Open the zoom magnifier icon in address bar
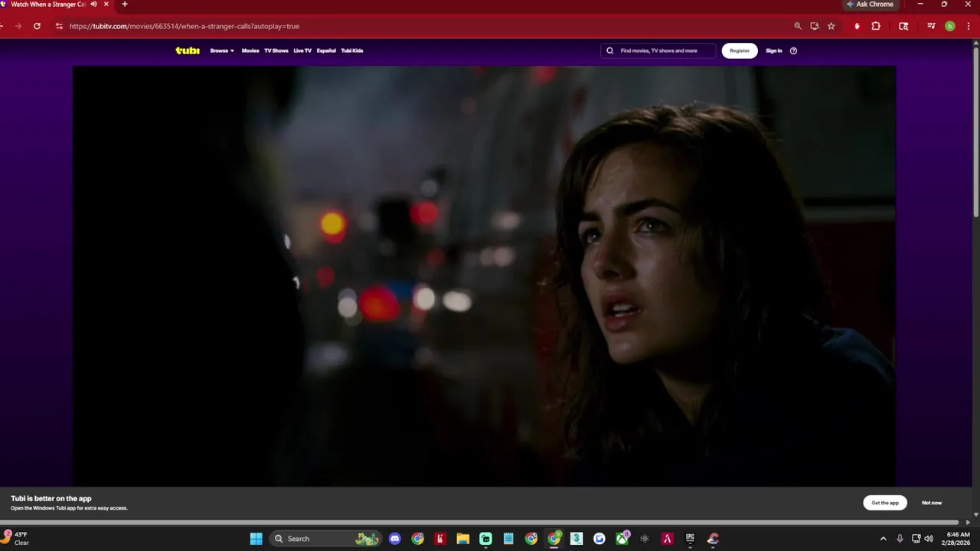The width and height of the screenshot is (980, 551). [x=798, y=26]
